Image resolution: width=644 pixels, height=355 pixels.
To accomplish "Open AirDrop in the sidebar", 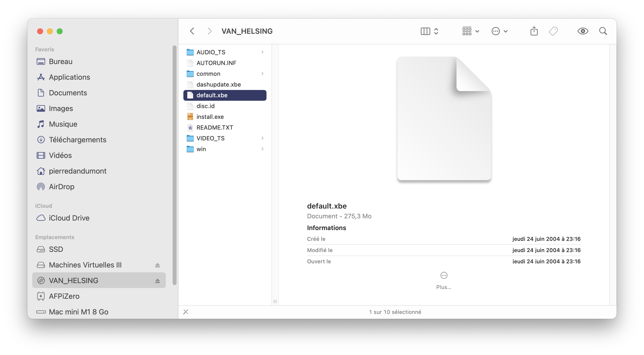I will click(x=99, y=187).
